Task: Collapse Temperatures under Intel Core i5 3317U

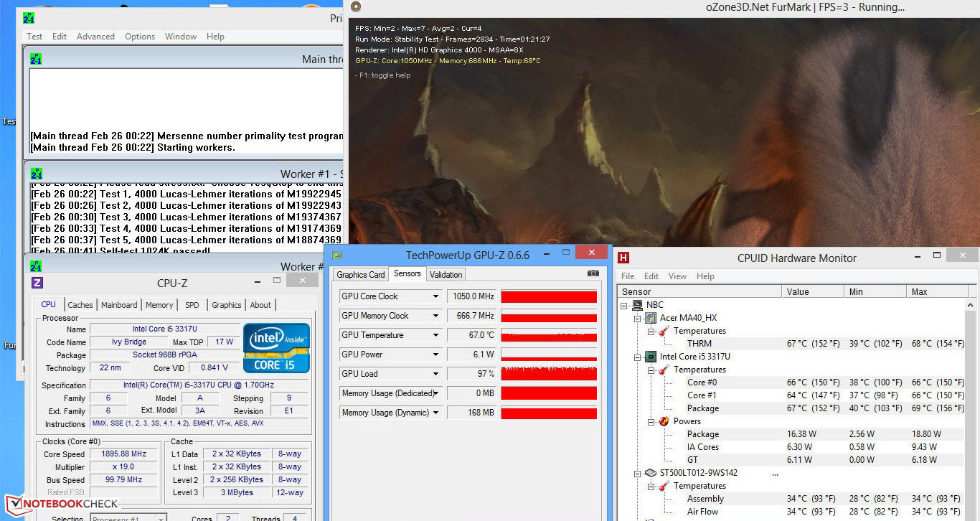Action: pos(651,370)
